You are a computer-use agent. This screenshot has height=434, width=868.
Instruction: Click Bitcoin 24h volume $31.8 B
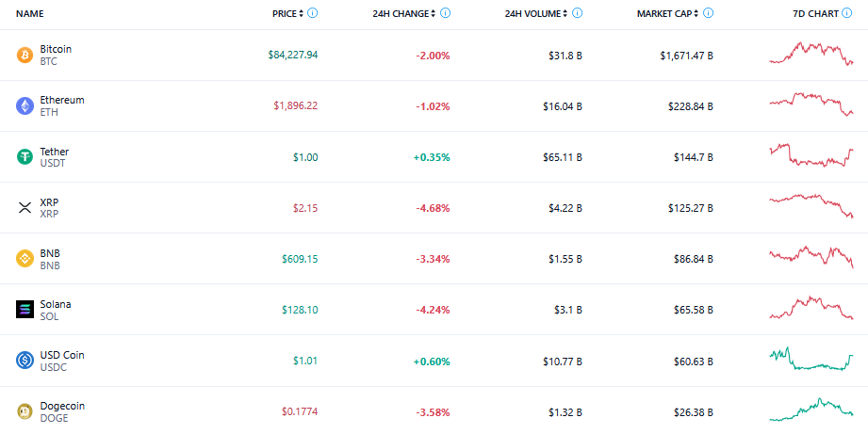[x=565, y=56]
